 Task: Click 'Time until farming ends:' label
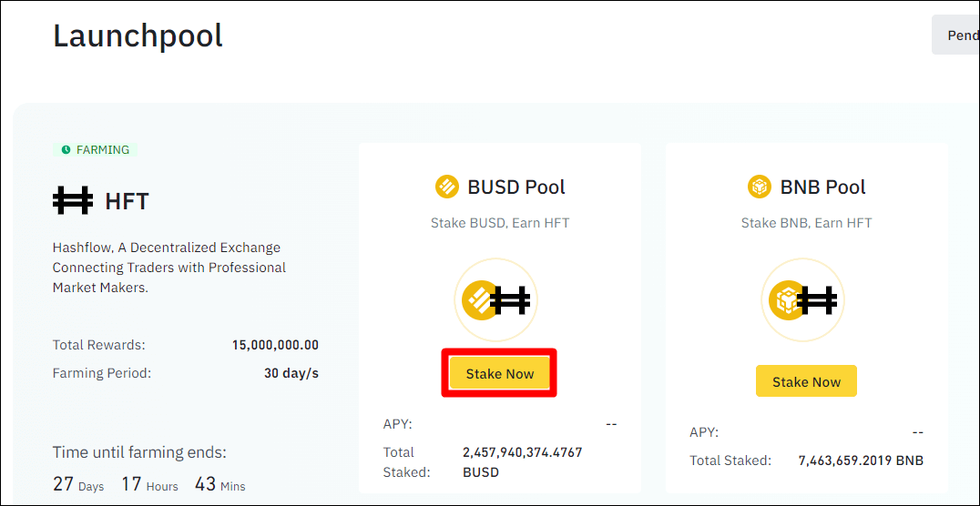139,451
